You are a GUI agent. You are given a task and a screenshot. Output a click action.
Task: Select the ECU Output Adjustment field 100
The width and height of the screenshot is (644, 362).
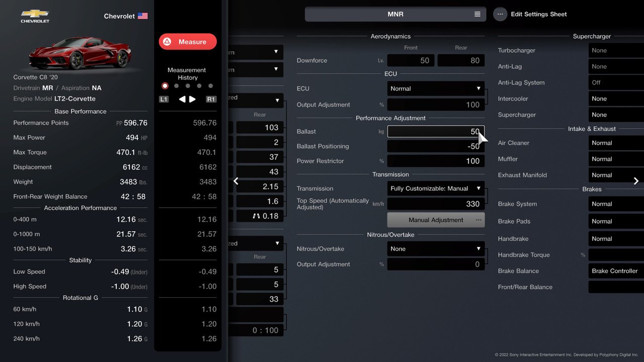point(436,105)
